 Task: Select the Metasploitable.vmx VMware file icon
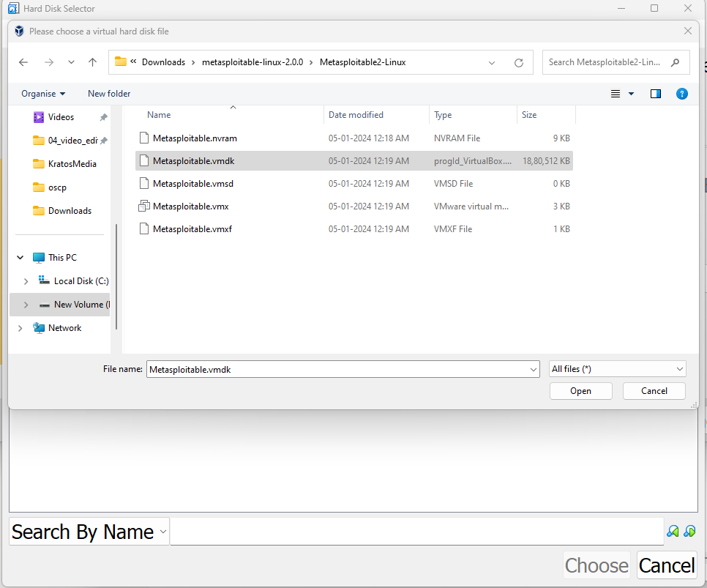[144, 206]
